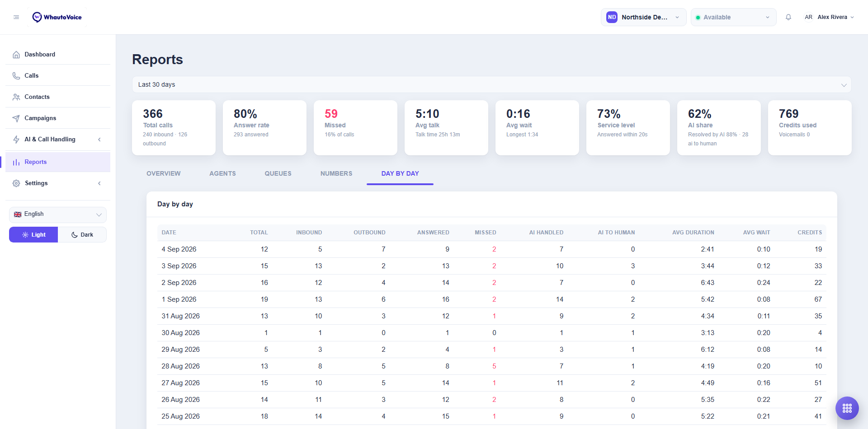The image size is (868, 429).
Task: Switch to the Queues tab
Action: [278, 173]
